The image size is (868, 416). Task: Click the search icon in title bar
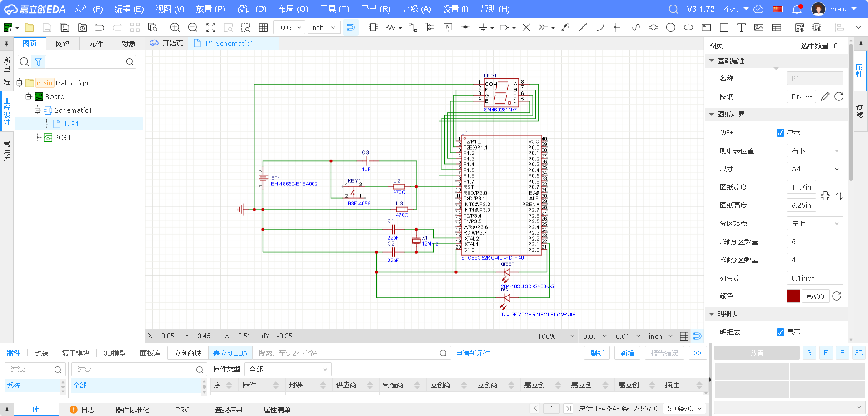pyautogui.click(x=673, y=9)
